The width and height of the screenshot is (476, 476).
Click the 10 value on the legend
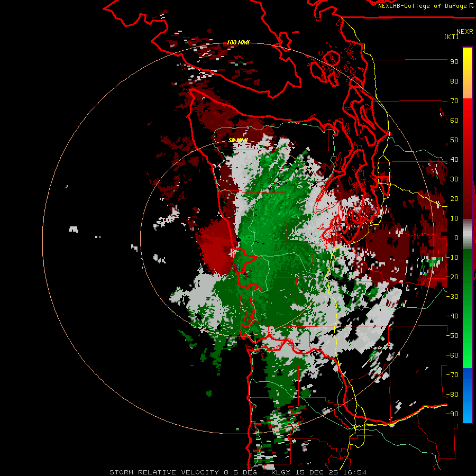click(x=454, y=218)
